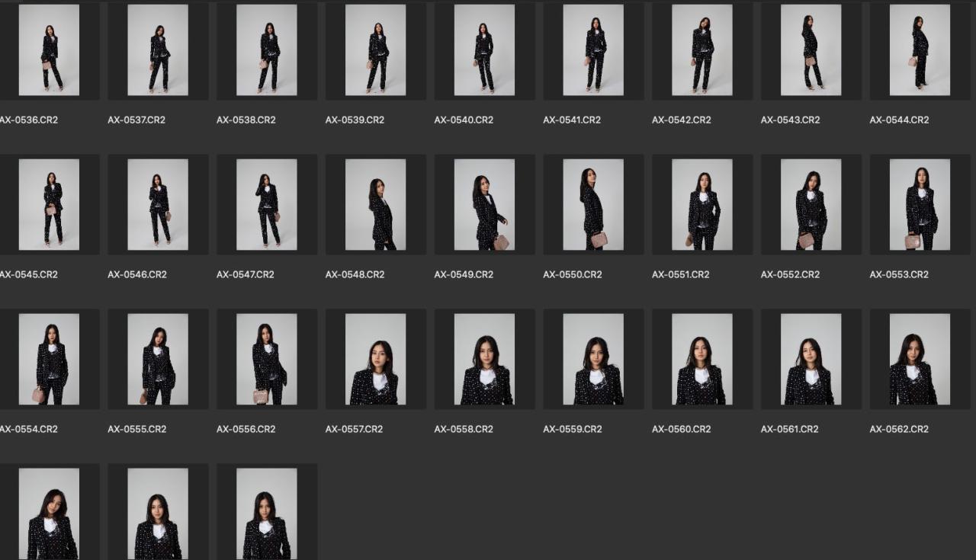Click the AX-0547.CR2 filename label
This screenshot has height=560, width=976.
(245, 274)
